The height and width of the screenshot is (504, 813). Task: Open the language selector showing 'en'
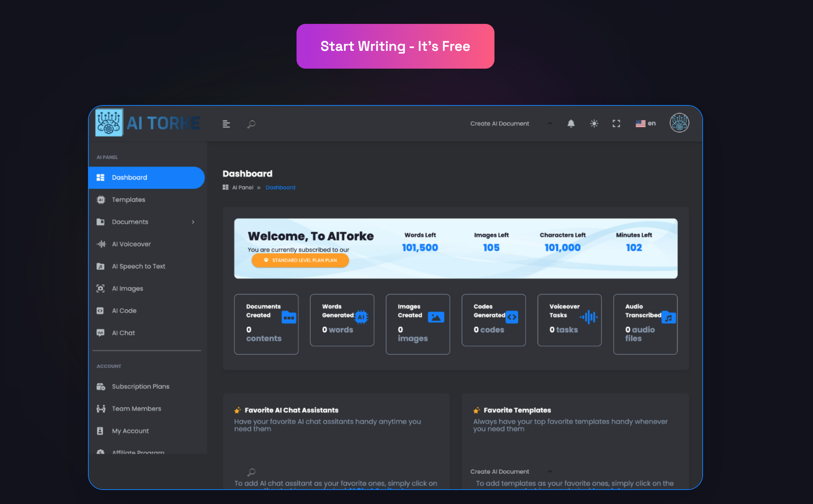[645, 123]
